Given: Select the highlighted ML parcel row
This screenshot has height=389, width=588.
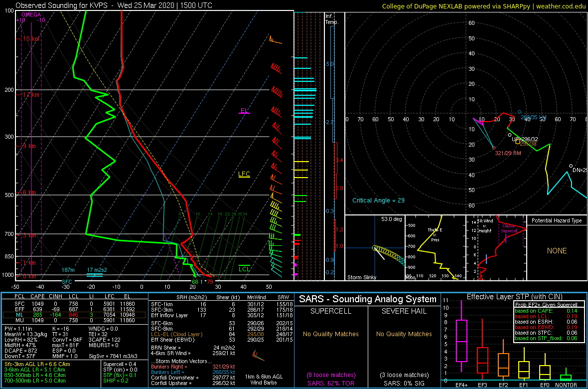Looking at the screenshot, I should coord(74,315).
